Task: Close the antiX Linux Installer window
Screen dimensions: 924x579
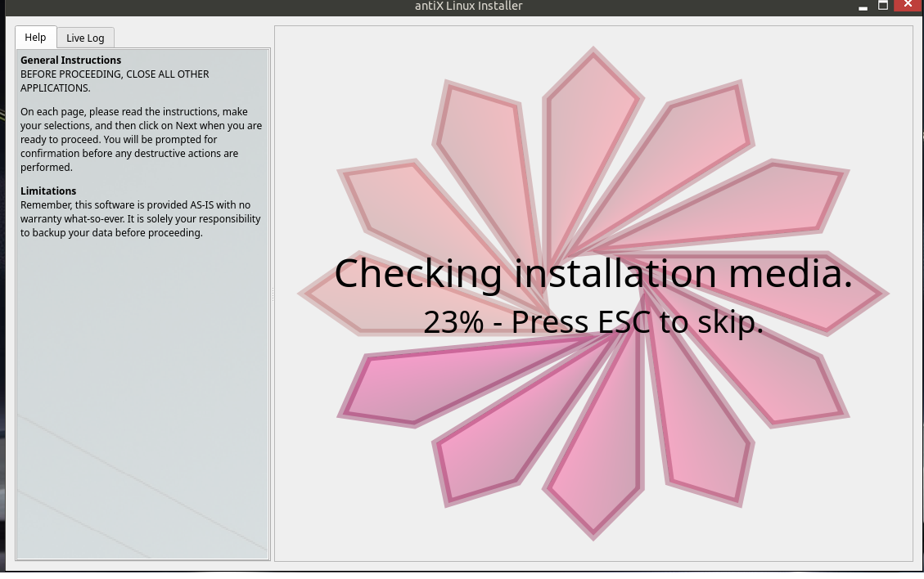Action: coord(908,5)
